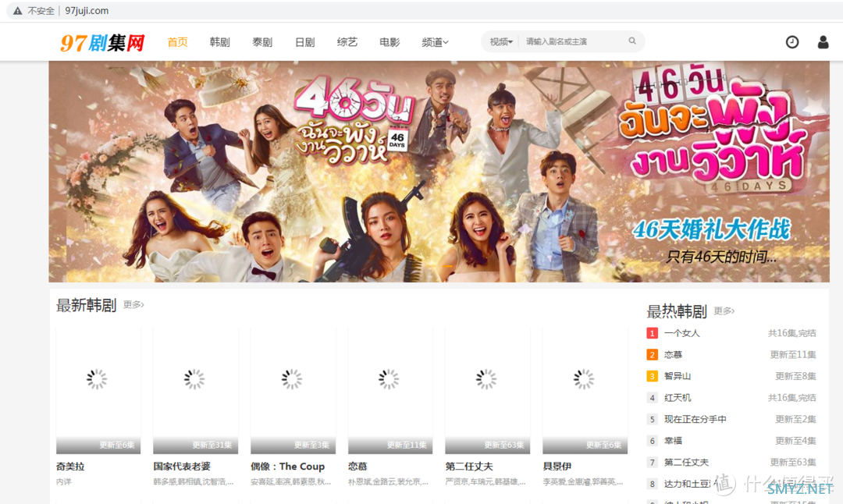This screenshot has width=843, height=504.
Task: Open the 日剧 section
Action: coord(305,42)
